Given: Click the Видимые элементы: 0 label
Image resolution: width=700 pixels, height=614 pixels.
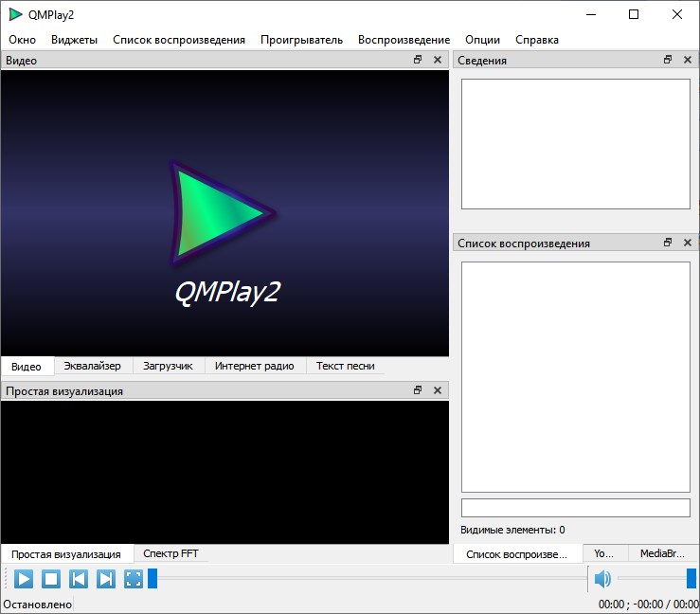Looking at the screenshot, I should click(513, 530).
